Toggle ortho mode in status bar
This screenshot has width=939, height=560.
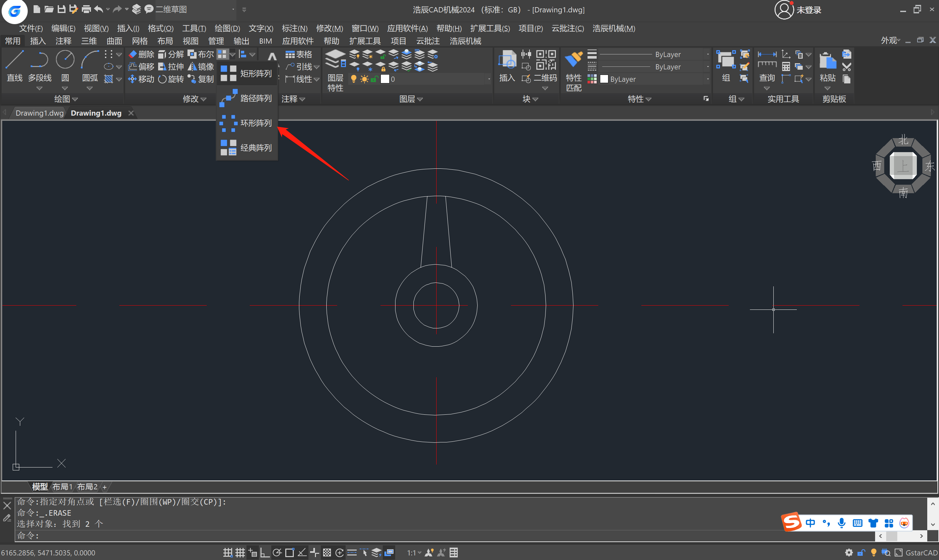(265, 553)
